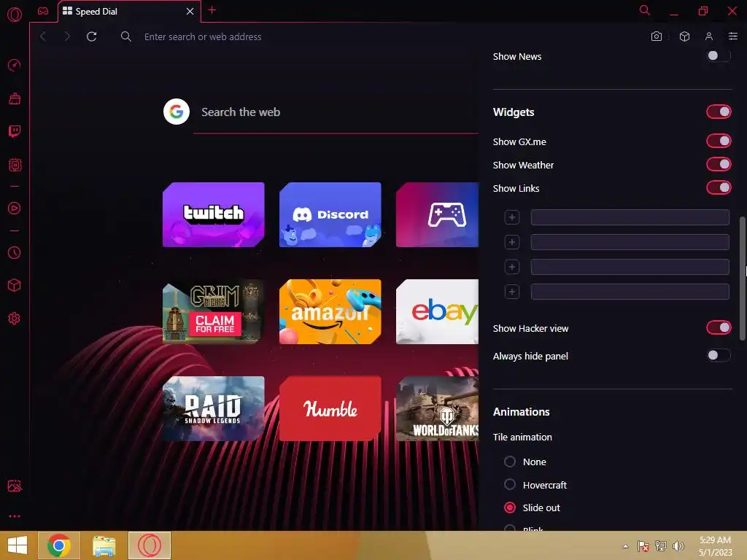Viewport: 747px width, 560px height.
Task: Open extensions cube in address bar
Action: coord(684,36)
